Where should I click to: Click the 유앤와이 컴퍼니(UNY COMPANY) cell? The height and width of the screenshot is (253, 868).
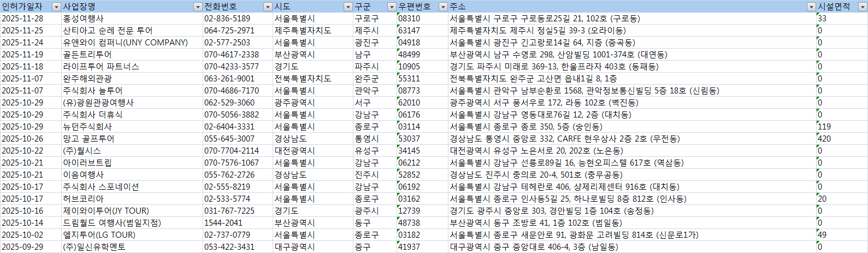click(x=132, y=43)
